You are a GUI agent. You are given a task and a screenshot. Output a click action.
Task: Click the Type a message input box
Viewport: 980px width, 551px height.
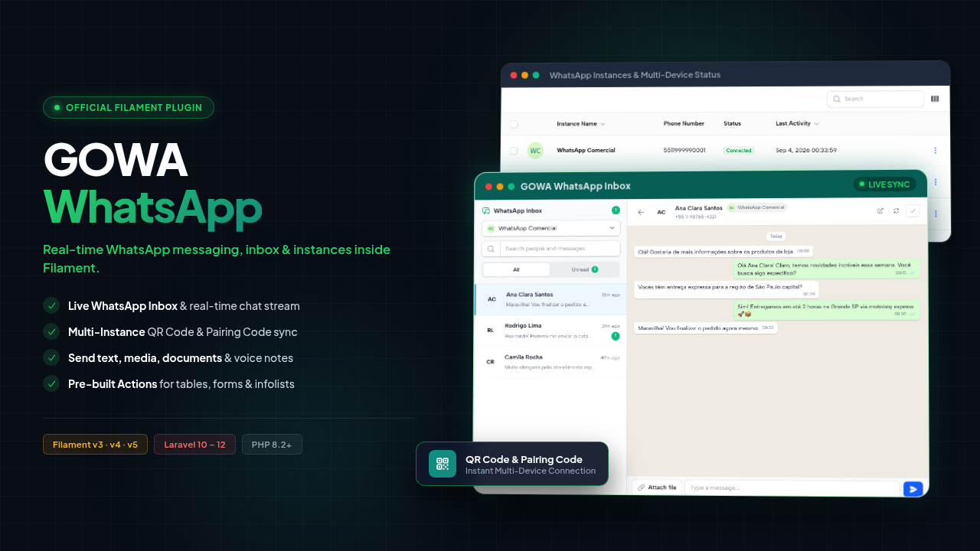tap(792, 488)
